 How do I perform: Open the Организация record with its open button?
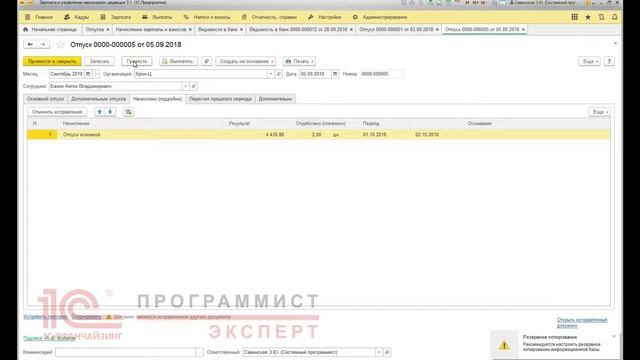coord(279,74)
